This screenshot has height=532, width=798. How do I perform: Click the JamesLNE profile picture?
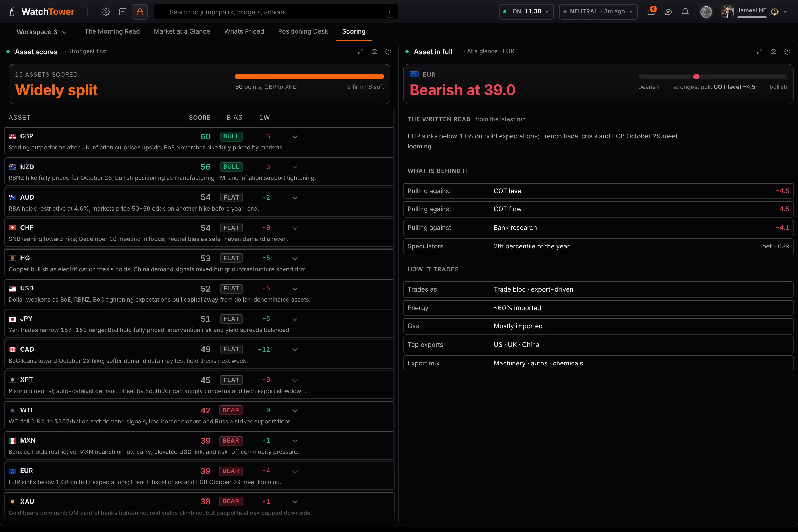[x=728, y=11]
